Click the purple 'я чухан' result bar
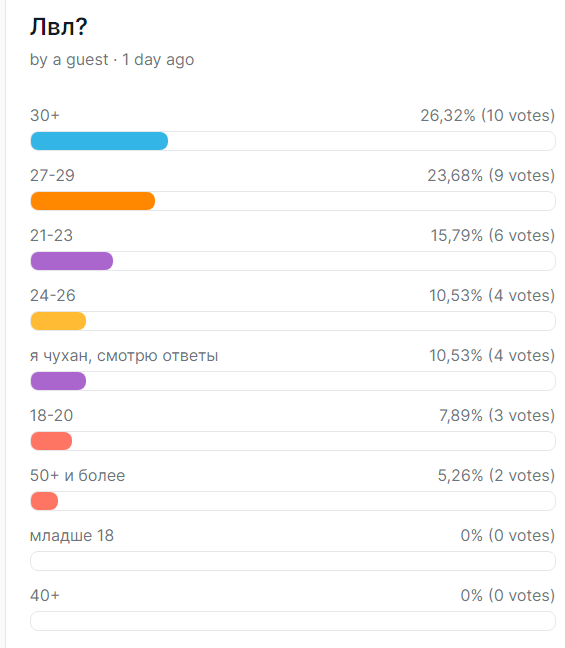The width and height of the screenshot is (565, 648). click(58, 381)
